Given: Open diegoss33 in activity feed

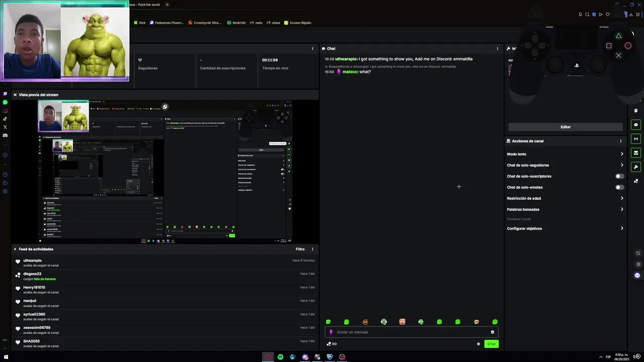Looking at the screenshot, I should click(x=32, y=274).
